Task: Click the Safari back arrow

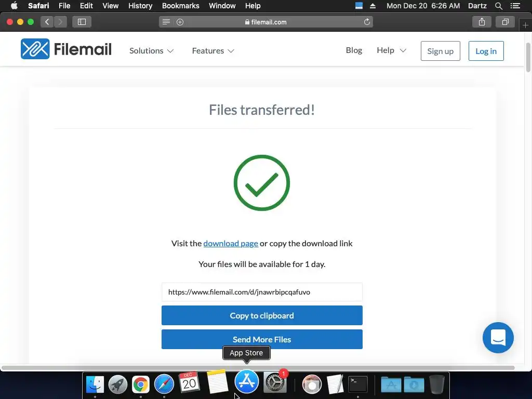Action: tap(47, 22)
